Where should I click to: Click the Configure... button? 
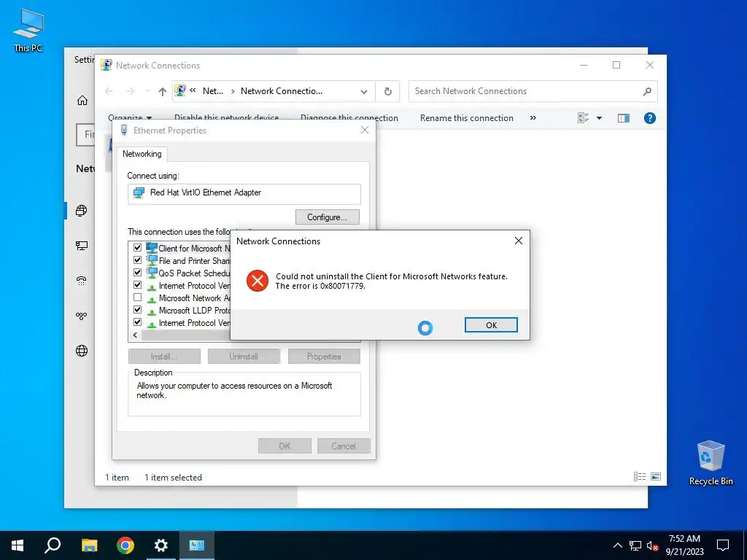point(328,217)
